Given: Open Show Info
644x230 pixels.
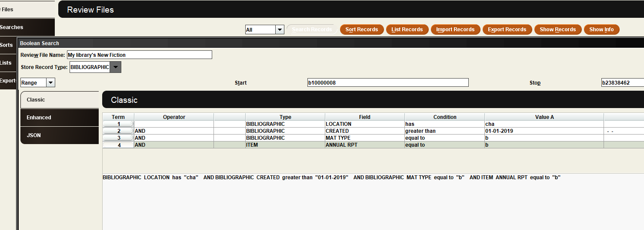Looking at the screenshot, I should click(x=601, y=30).
